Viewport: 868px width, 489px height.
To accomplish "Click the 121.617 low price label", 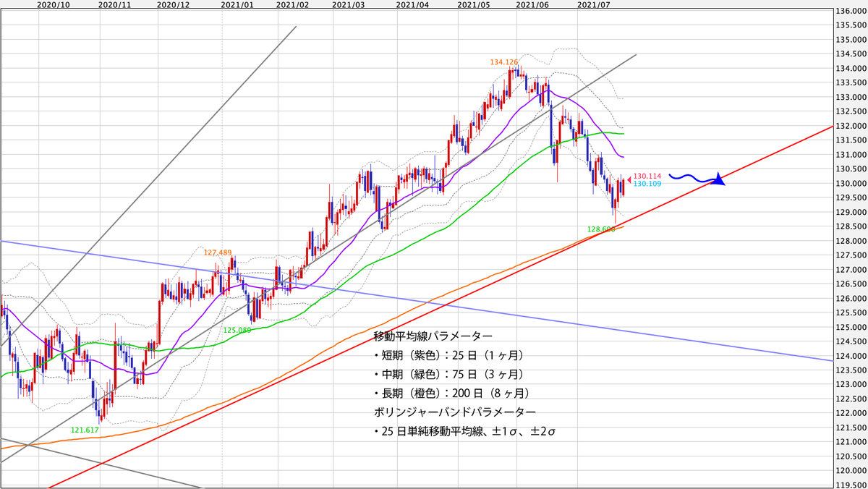I will point(85,430).
